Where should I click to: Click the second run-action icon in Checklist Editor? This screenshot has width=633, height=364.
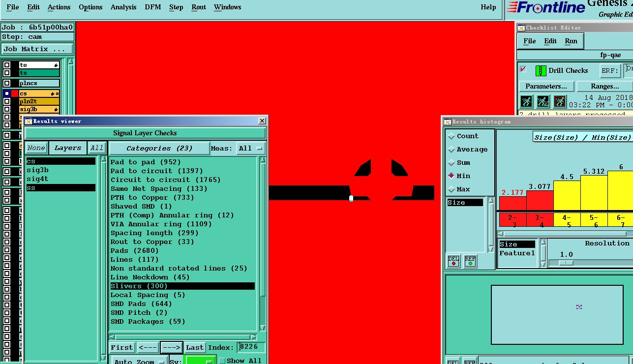coord(543,101)
